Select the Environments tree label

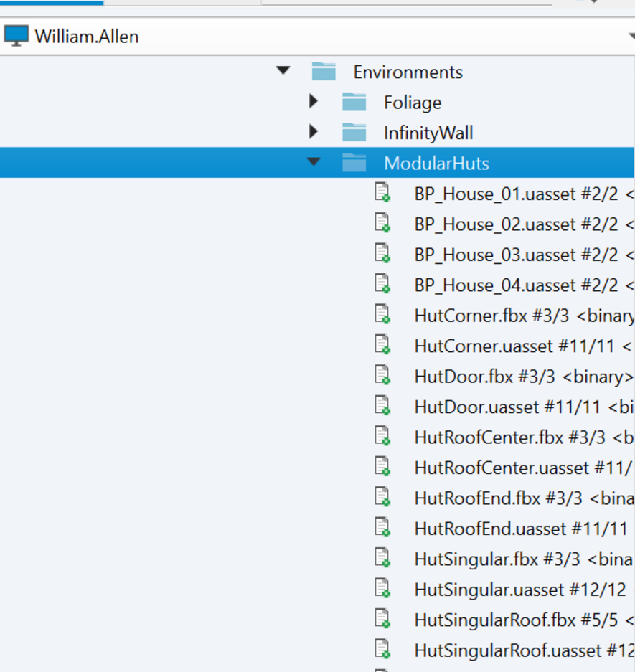tap(408, 72)
